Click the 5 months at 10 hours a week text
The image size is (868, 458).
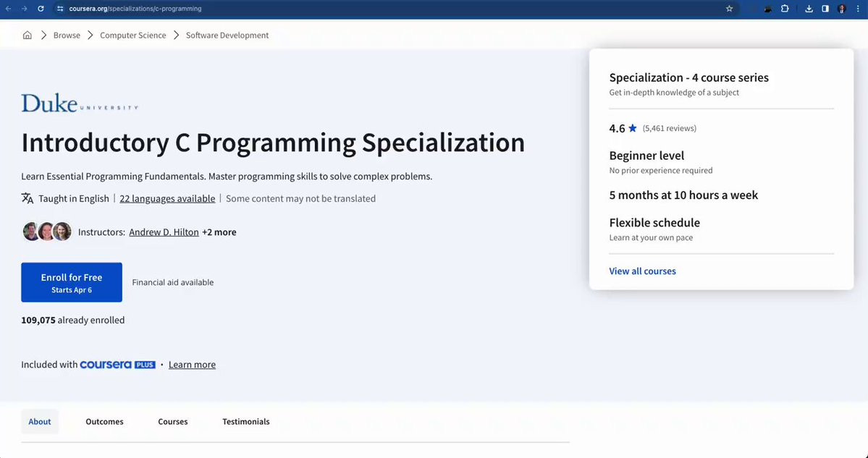pos(683,195)
